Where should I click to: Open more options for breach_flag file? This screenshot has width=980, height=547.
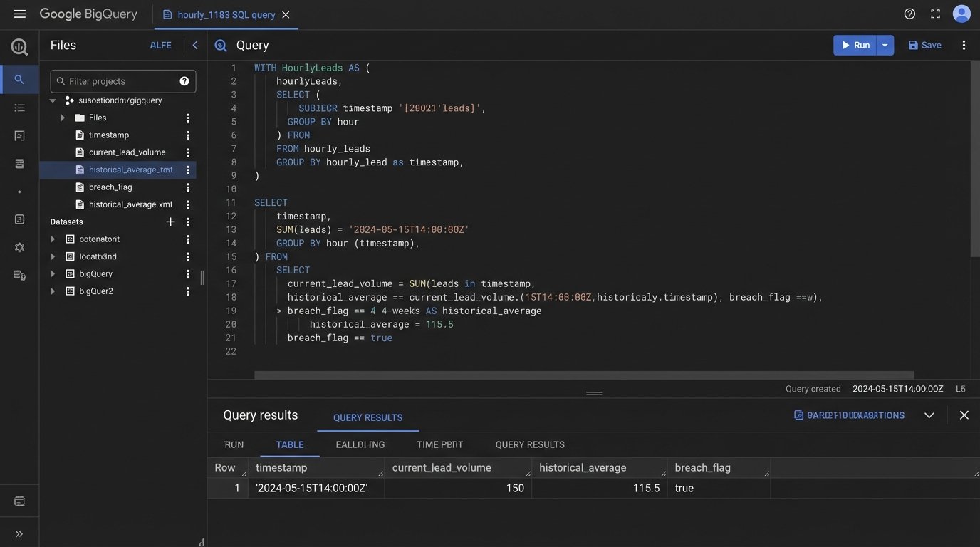click(x=188, y=187)
